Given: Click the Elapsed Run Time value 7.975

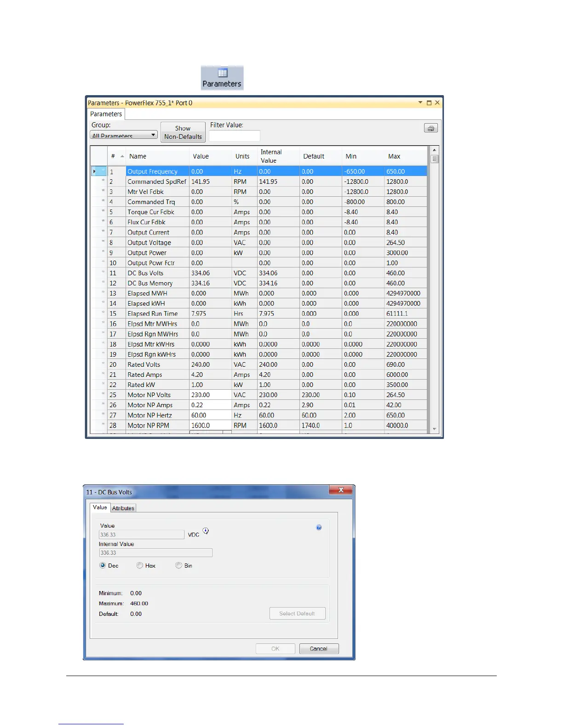Looking at the screenshot, I should point(211,313).
